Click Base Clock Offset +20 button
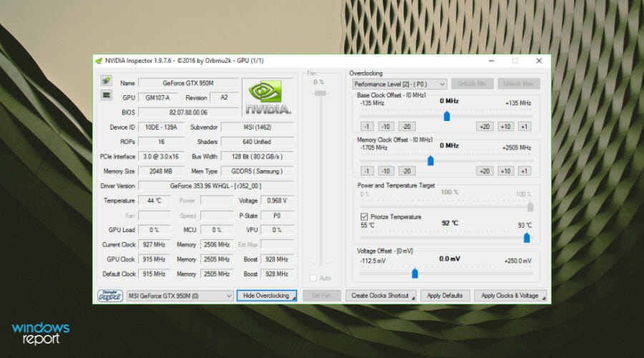 pyautogui.click(x=484, y=126)
